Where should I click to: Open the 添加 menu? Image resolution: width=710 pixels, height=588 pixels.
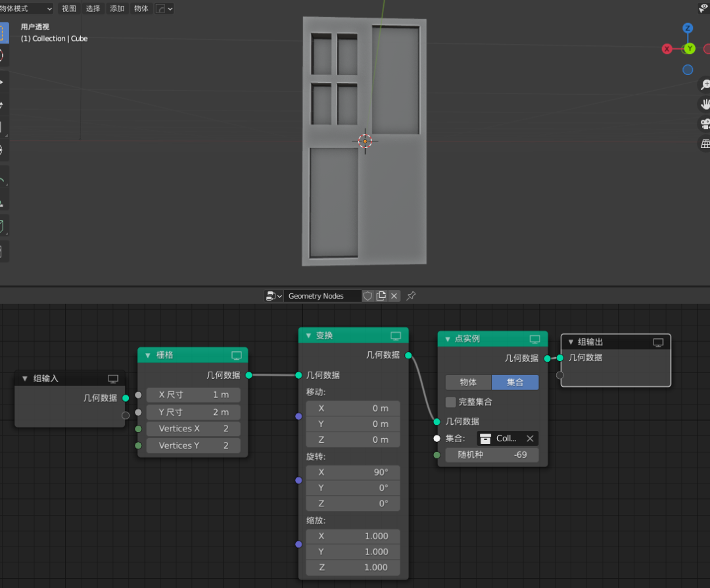coord(117,9)
